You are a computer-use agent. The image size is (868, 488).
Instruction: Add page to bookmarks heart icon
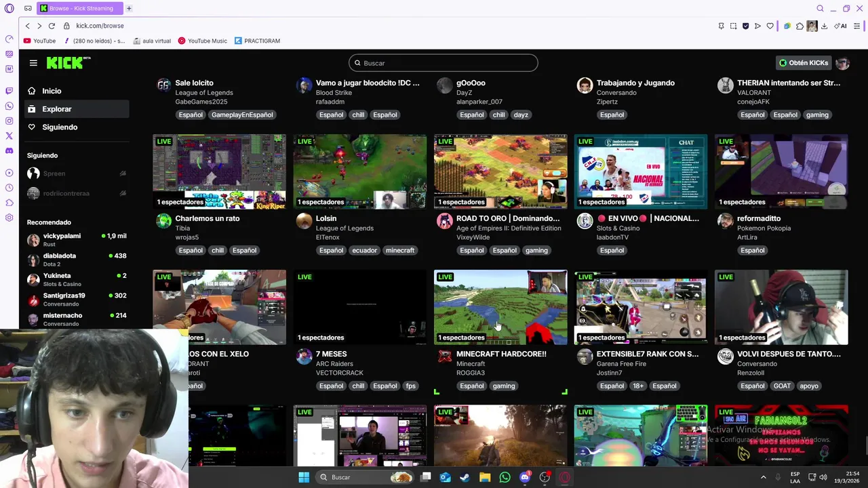tap(770, 26)
